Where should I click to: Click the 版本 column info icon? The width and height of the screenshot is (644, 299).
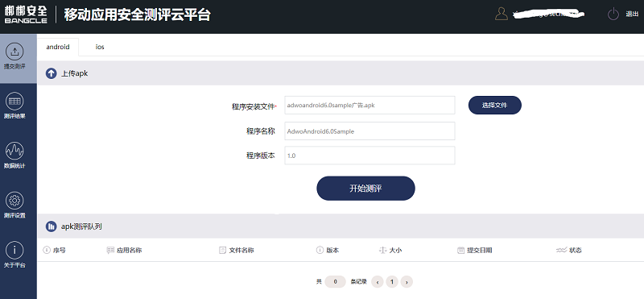(320, 250)
